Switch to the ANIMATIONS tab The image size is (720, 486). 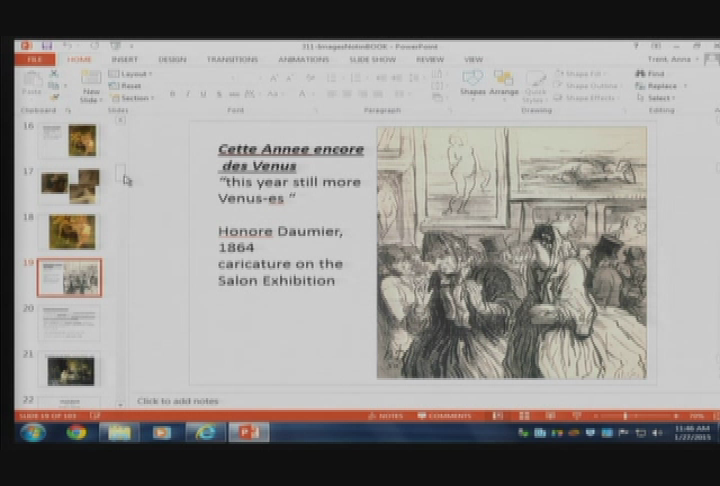304,59
